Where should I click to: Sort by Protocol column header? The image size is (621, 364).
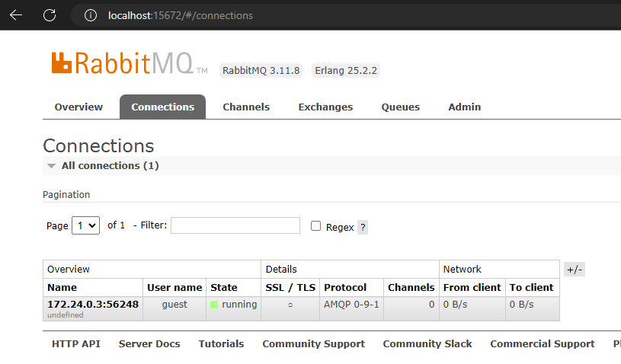point(345,288)
